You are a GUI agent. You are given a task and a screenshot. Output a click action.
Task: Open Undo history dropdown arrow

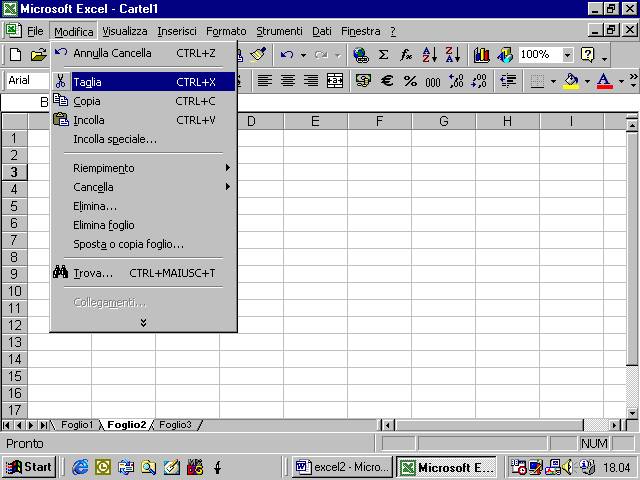point(303,55)
